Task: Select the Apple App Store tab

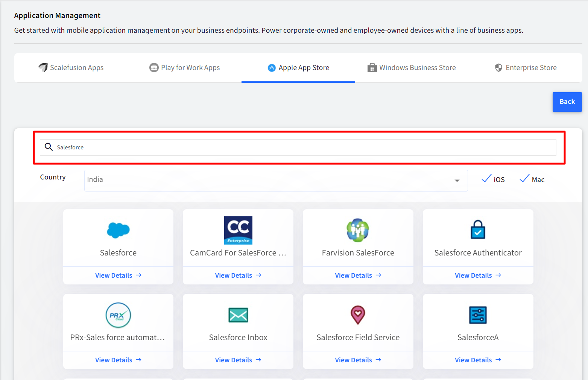Action: [298, 68]
